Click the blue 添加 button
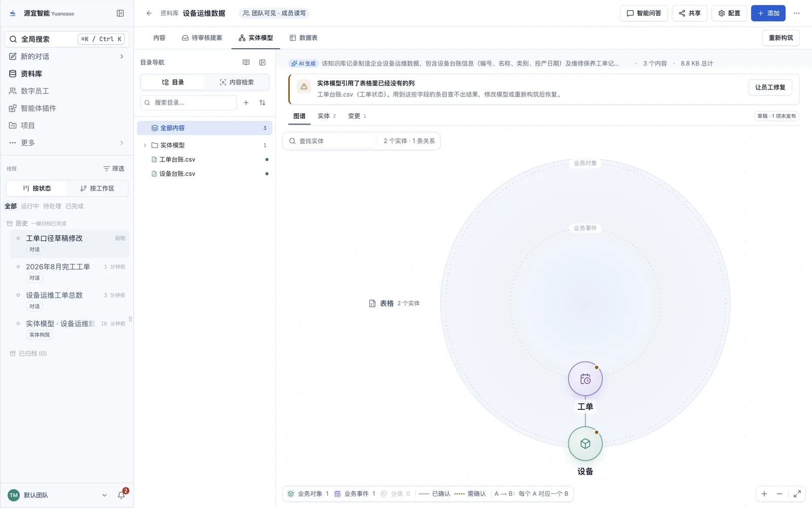 [x=768, y=13]
